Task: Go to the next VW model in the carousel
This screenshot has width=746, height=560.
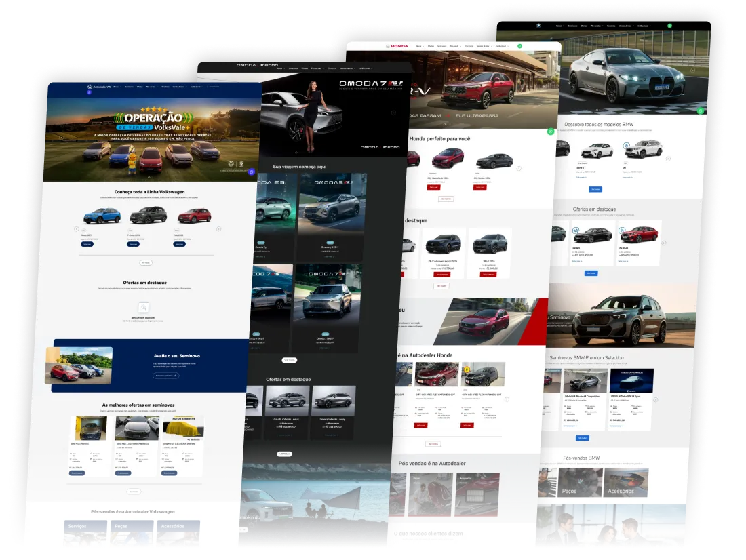Action: (x=219, y=229)
